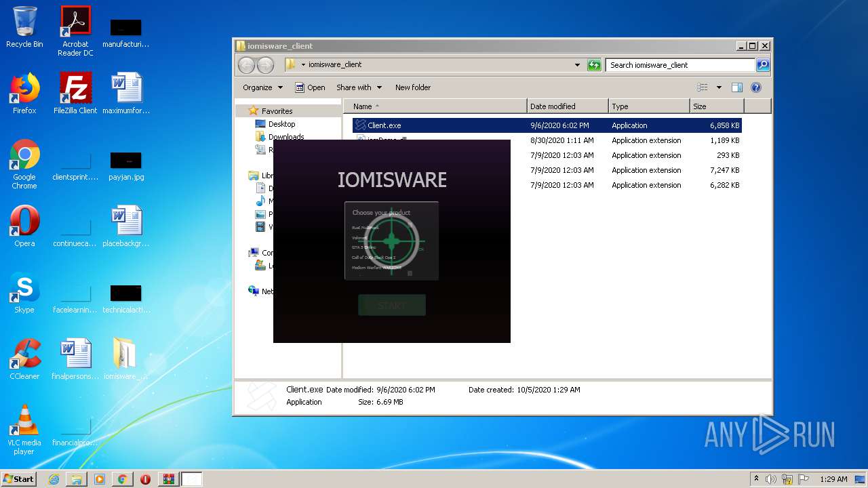Click the Start button
868x488 pixels.
pyautogui.click(x=18, y=479)
